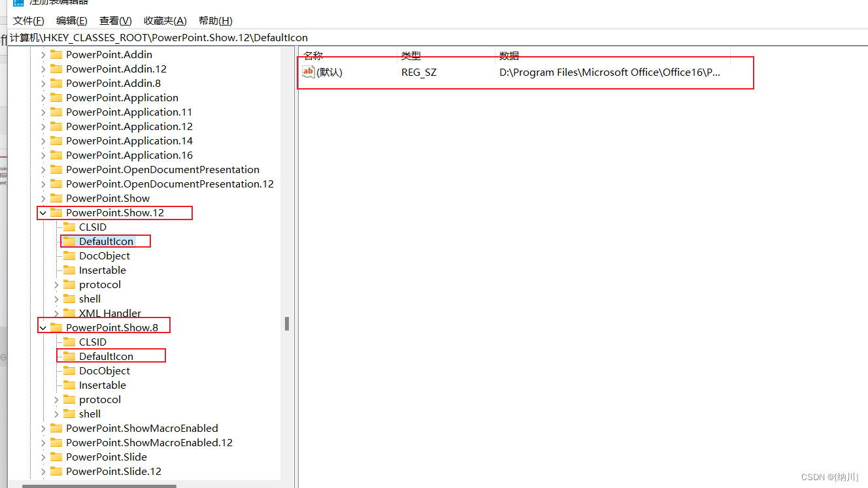Select the (默认) value name
Screen dimensions: 868x488
[x=329, y=73]
